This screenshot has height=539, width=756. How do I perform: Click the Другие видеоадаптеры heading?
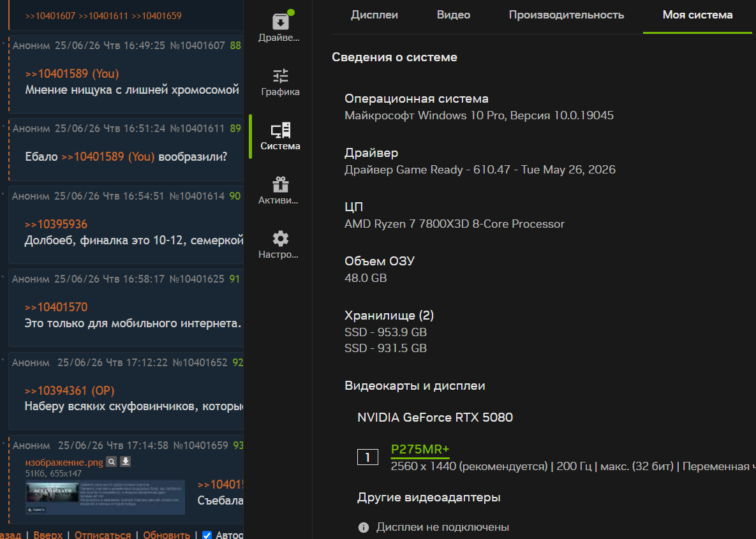[429, 498]
